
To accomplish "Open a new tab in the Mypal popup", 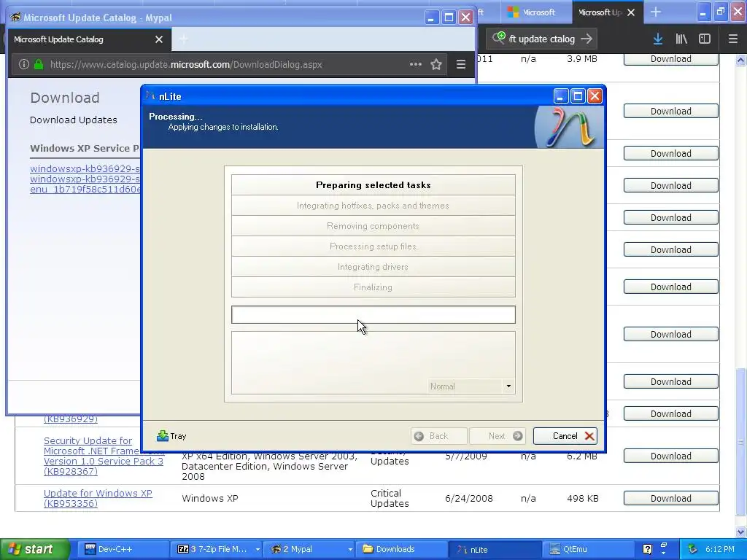I will click(183, 39).
